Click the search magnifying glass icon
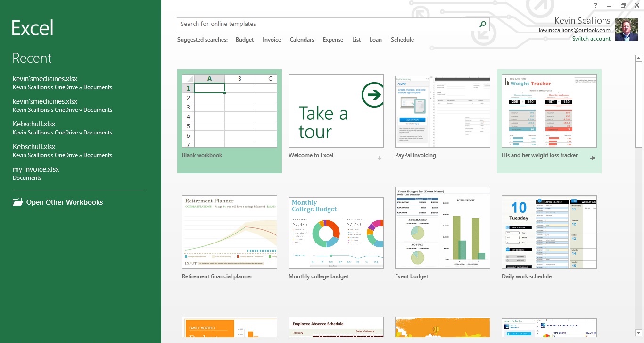Image resolution: width=644 pixels, height=343 pixels. click(x=482, y=24)
